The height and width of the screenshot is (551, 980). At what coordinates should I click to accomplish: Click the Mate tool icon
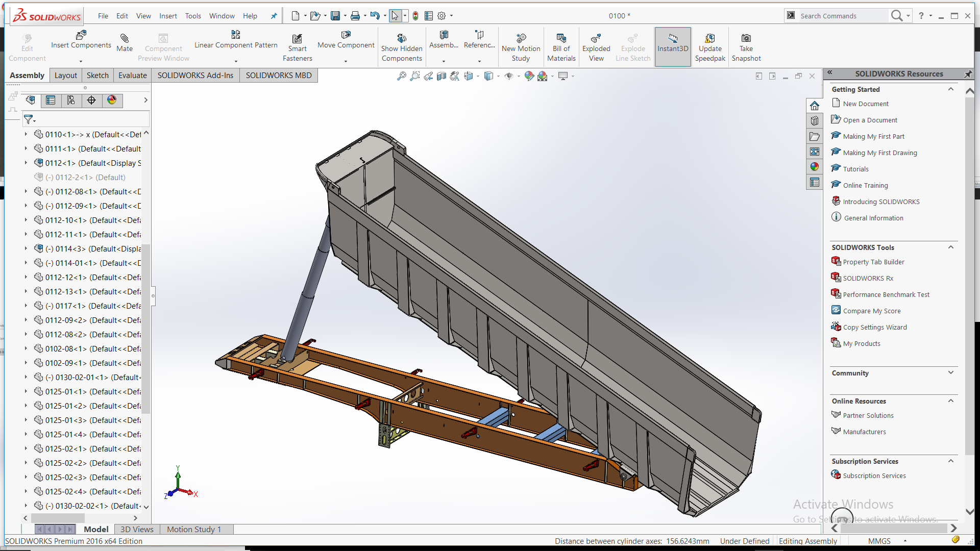124,38
